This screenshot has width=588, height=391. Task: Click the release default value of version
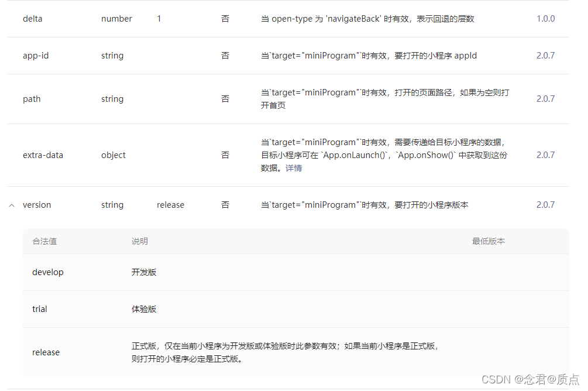[170, 204]
